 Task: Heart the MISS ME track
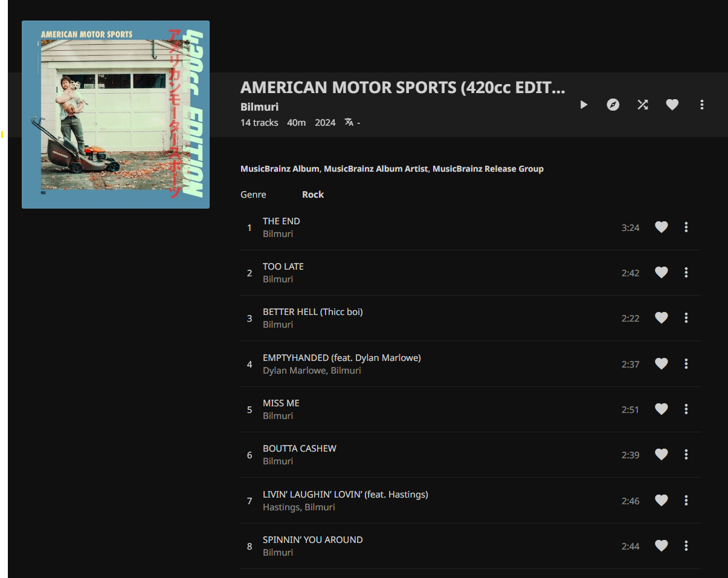(x=662, y=409)
